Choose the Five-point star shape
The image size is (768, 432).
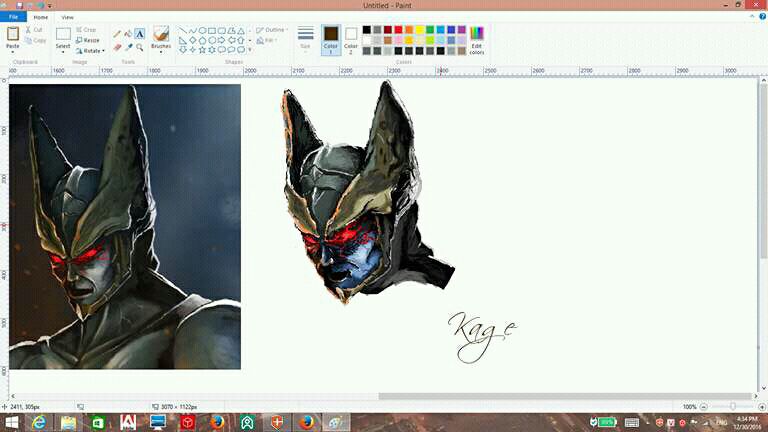point(202,49)
